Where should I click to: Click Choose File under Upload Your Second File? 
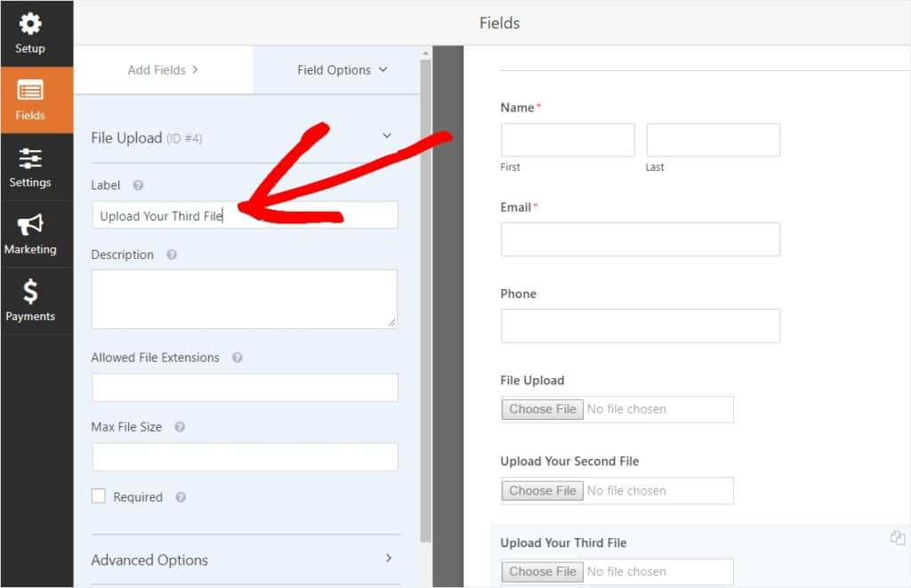pos(542,490)
